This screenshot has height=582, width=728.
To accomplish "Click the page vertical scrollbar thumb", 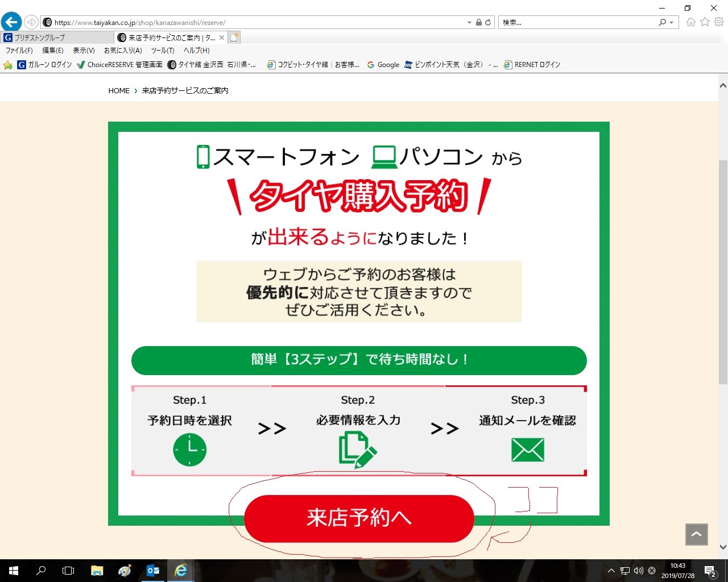I will [723, 273].
